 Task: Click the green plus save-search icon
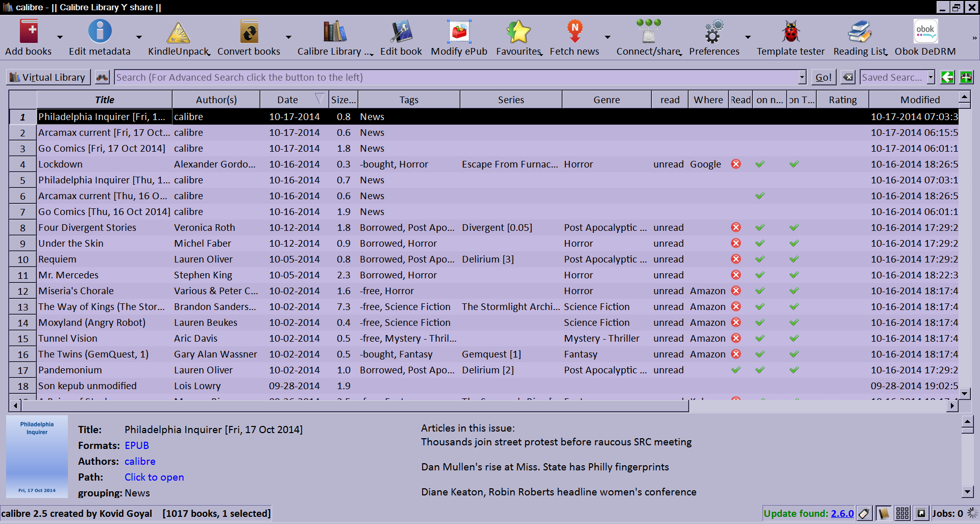966,77
